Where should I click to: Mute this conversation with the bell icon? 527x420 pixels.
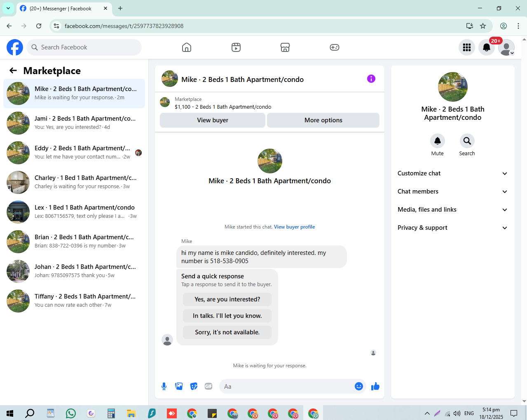pos(438,141)
